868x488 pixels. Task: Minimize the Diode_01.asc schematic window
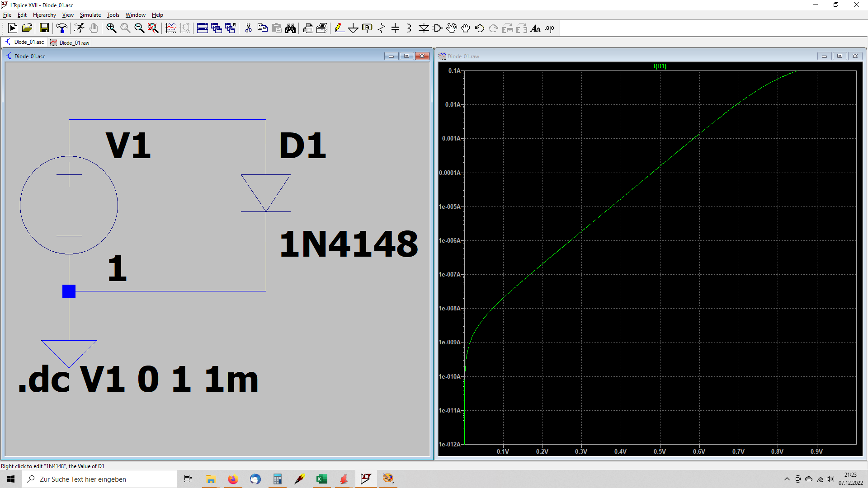pyautogui.click(x=391, y=56)
